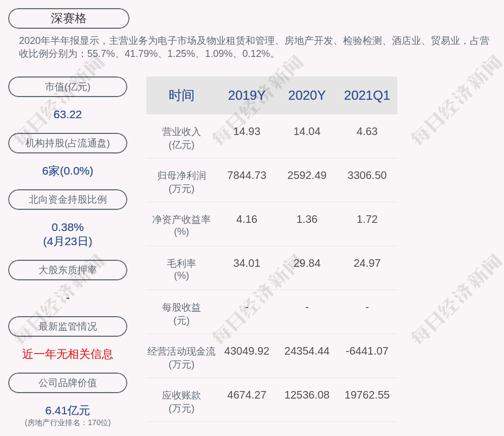
Task: Select the 市值(亿元) label pill
Action: pyautogui.click(x=68, y=87)
